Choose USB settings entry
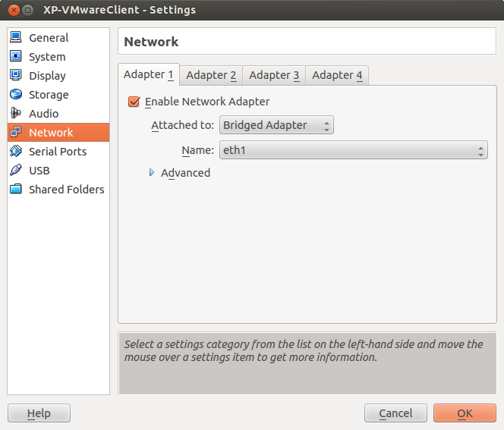504x430 pixels. coord(58,170)
